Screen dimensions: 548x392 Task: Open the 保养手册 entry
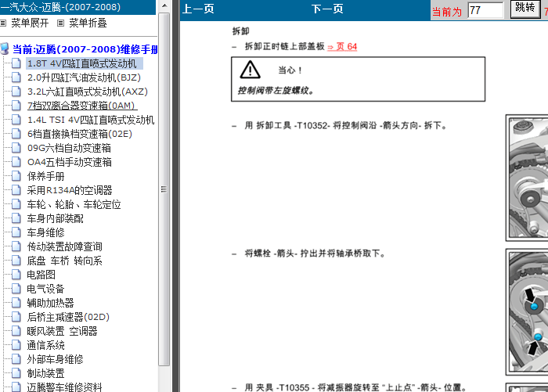[45, 176]
